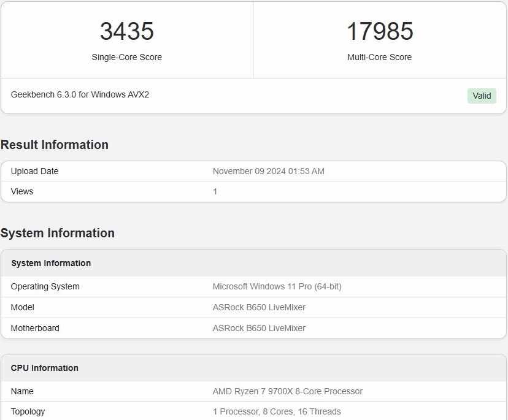The height and width of the screenshot is (420, 508).
Task: Select ASRock B650 LiveMixer in Motherboard row
Action: (x=259, y=328)
